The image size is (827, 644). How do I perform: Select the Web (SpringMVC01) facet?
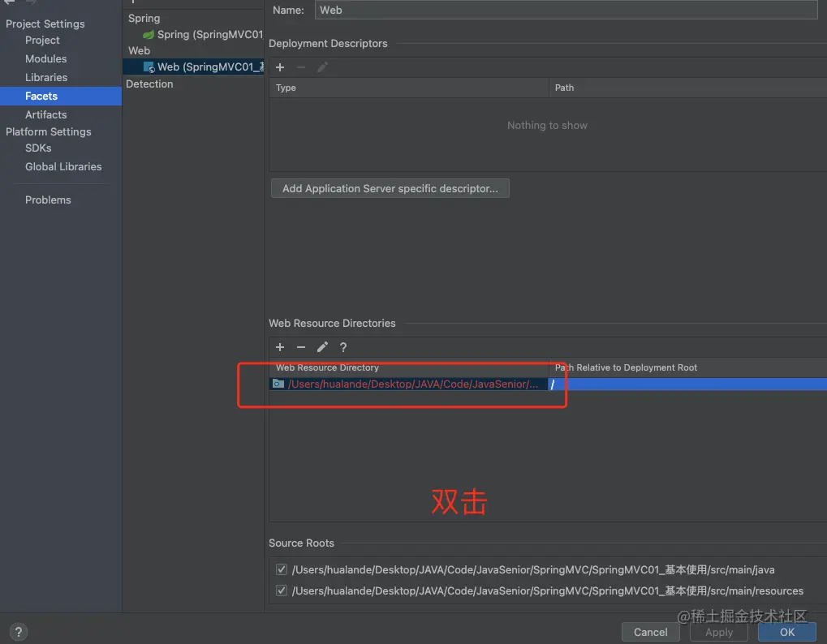(194, 67)
